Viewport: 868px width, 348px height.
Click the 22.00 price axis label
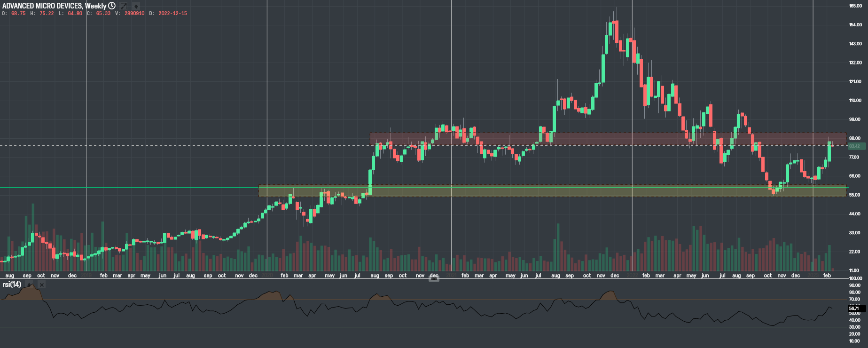[x=855, y=252]
